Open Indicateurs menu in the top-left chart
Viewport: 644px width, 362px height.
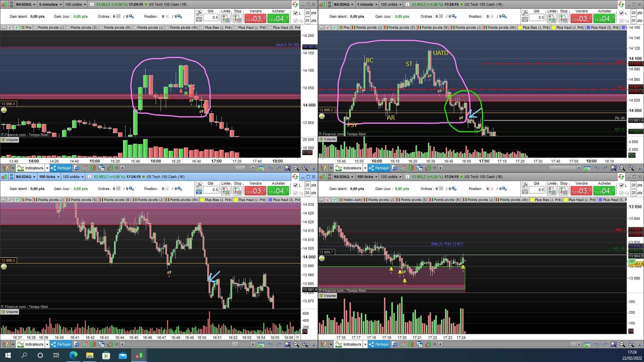click(31, 168)
